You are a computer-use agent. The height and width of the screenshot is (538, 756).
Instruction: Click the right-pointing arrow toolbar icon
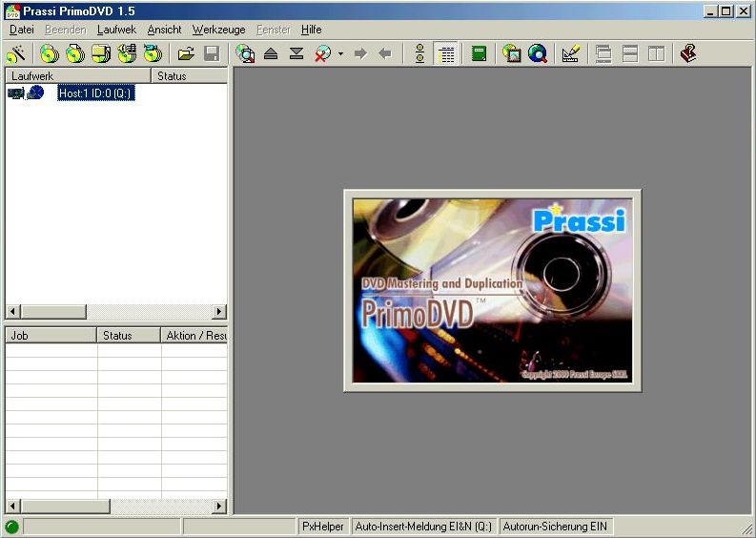pos(360,53)
